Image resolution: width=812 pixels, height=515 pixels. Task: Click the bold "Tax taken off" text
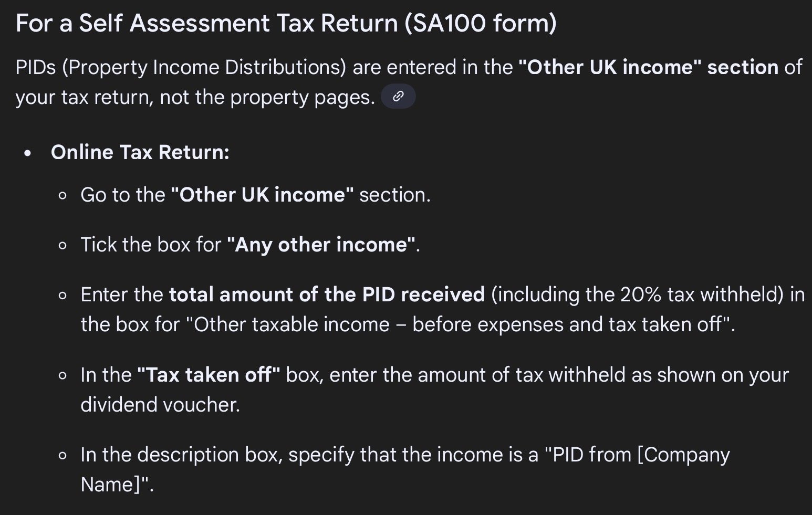(209, 375)
